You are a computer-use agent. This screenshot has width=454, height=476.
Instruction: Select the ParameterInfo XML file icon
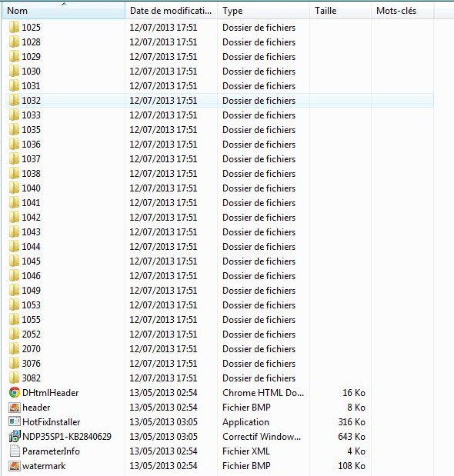click(x=15, y=451)
